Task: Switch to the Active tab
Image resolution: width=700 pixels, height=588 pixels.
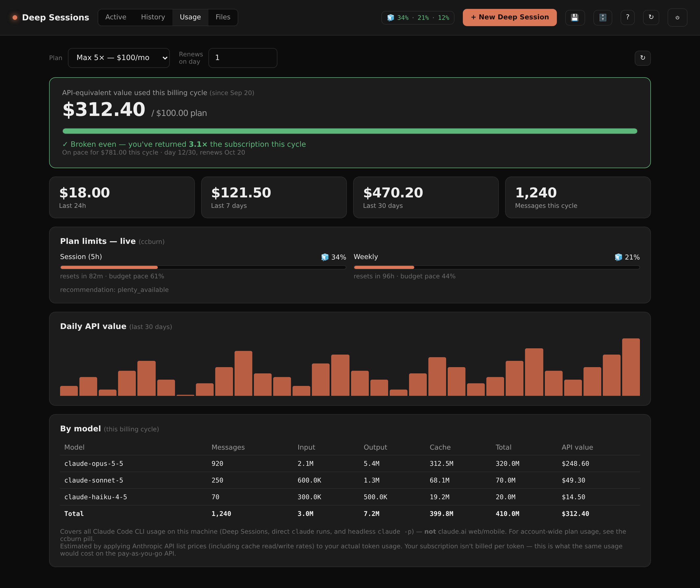Action: point(116,17)
